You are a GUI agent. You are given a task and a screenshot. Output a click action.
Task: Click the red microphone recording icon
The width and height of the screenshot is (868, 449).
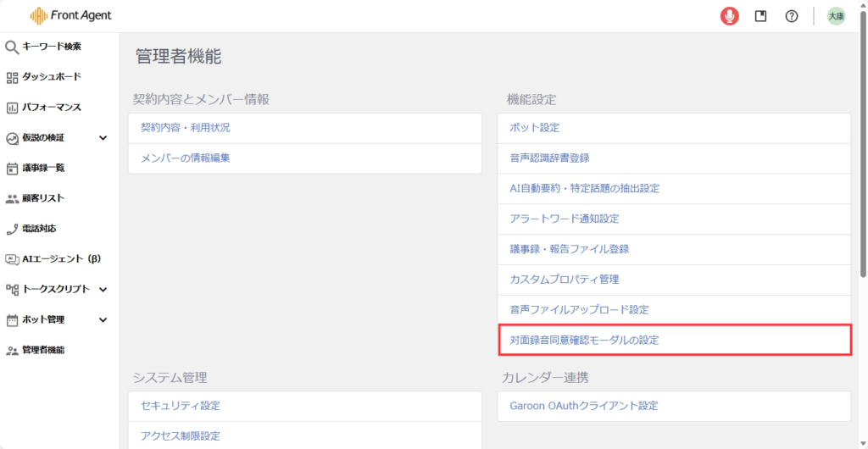click(729, 16)
